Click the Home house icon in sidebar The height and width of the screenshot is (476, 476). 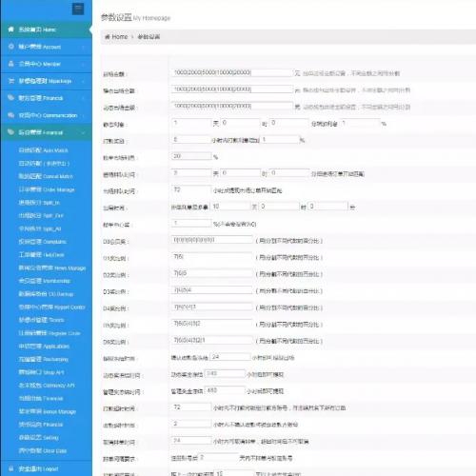click(11, 30)
